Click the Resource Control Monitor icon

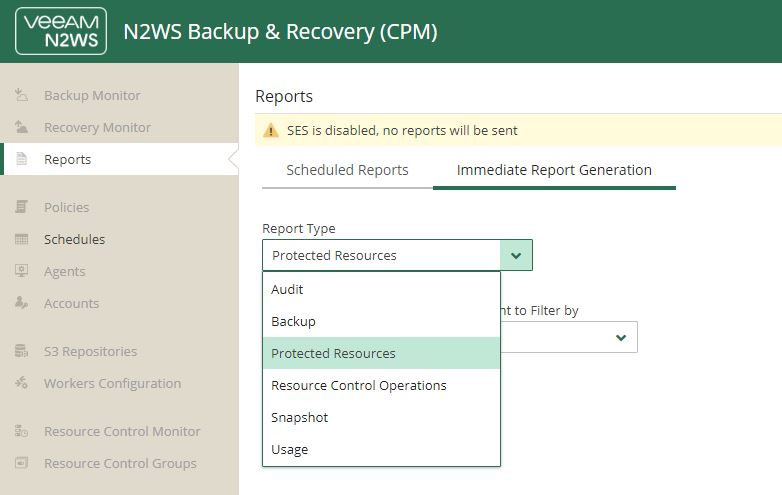[21, 431]
